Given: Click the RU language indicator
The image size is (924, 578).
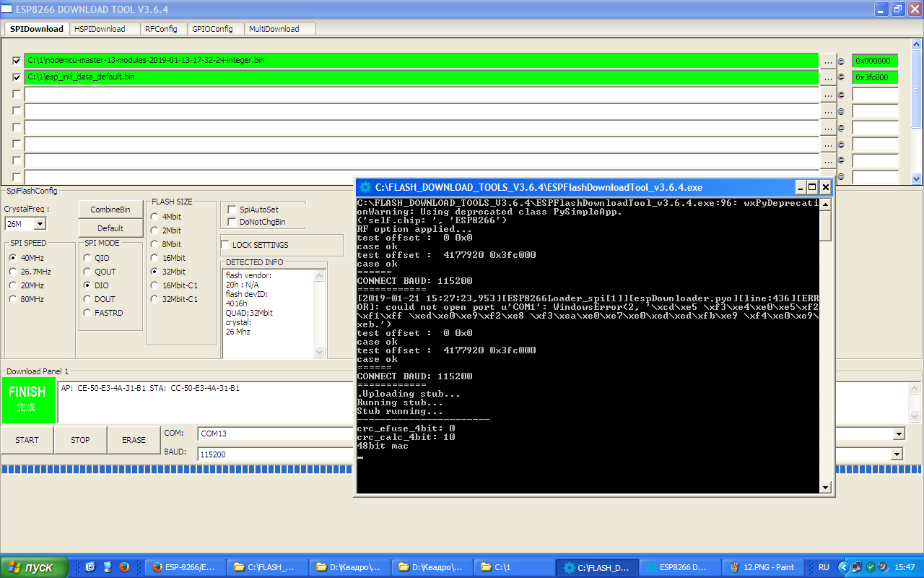Looking at the screenshot, I should click(824, 567).
